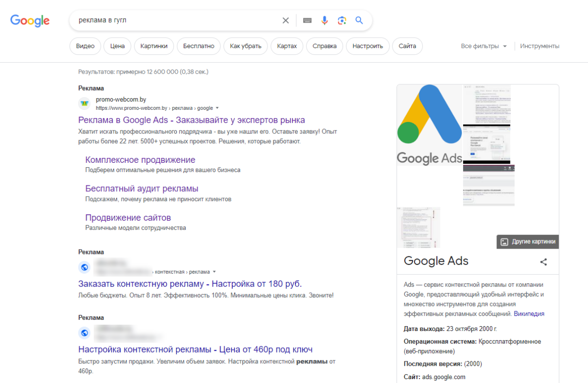Follow the Википедия link in the knowledge panel
The height and width of the screenshot is (383, 588).
point(528,313)
